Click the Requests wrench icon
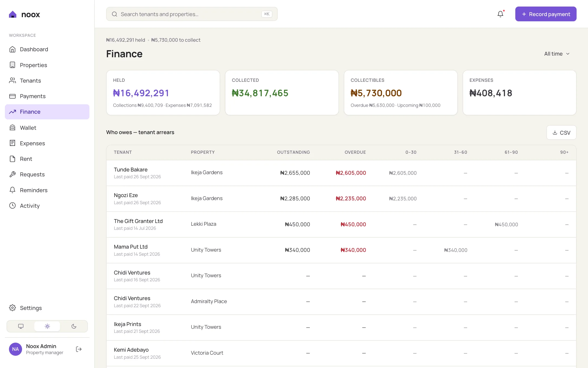The width and height of the screenshot is (588, 368). coord(13,174)
